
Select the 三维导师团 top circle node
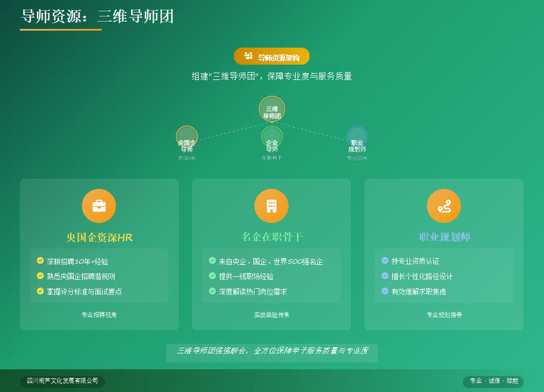[272, 109]
